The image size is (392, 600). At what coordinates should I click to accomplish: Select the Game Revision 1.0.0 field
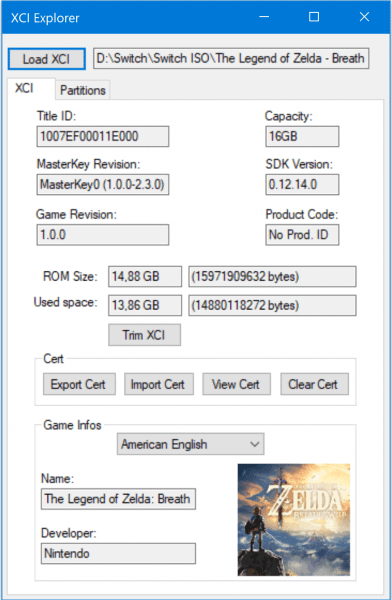103,235
